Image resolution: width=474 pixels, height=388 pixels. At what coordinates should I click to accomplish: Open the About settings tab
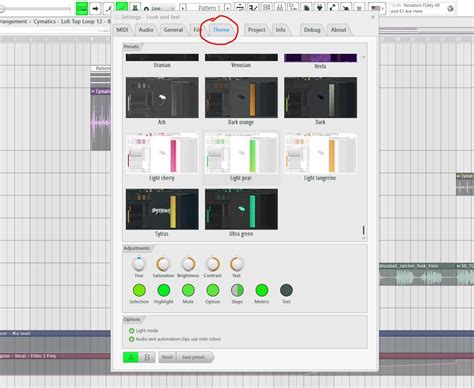pos(338,30)
